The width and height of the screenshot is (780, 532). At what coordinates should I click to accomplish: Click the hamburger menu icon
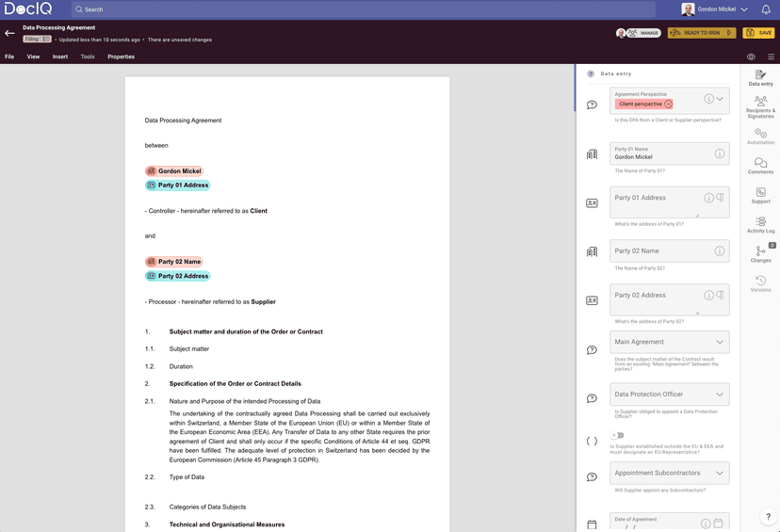(x=771, y=56)
